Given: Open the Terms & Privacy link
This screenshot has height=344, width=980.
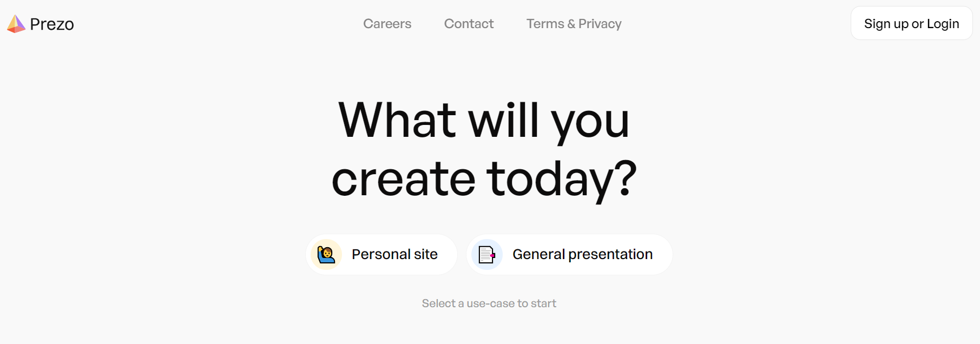Looking at the screenshot, I should point(574,24).
